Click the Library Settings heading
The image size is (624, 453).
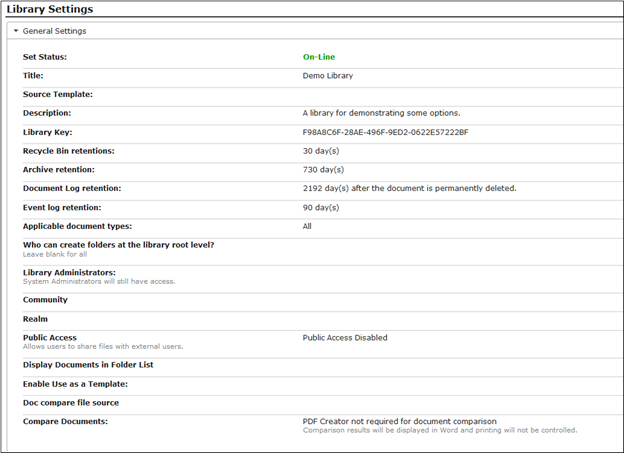click(50, 9)
